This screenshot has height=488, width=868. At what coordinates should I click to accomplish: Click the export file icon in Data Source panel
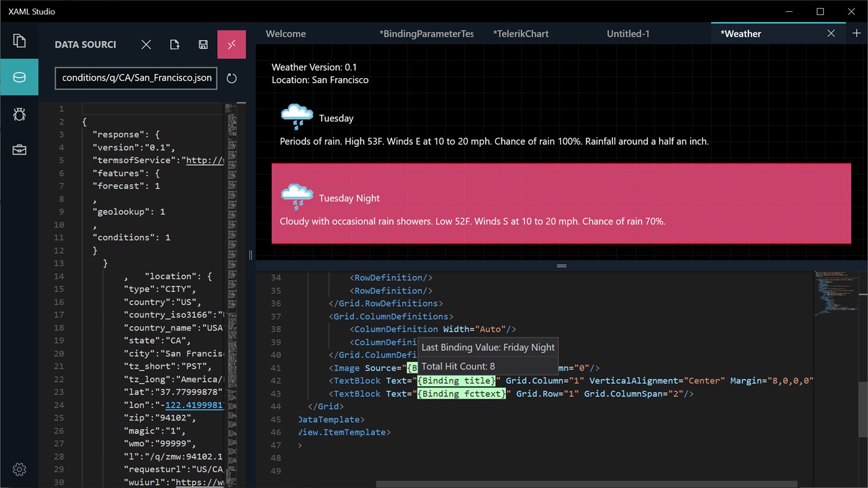coord(174,44)
